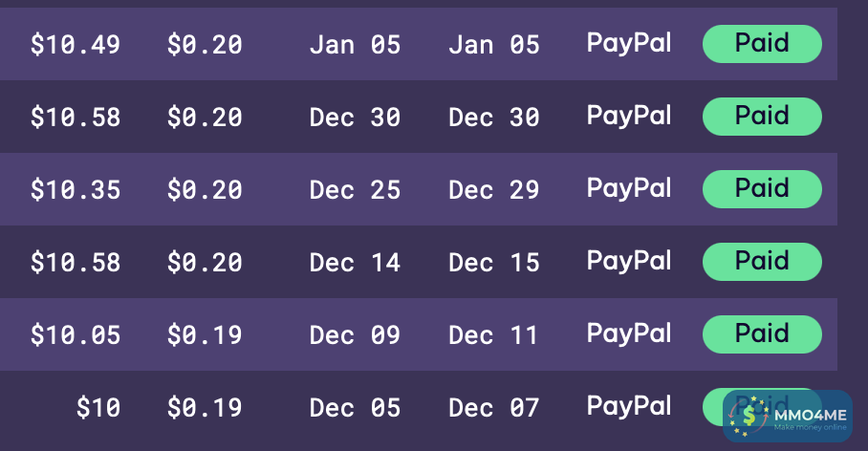Click the Paid badge for Jan 05 payment

click(762, 44)
